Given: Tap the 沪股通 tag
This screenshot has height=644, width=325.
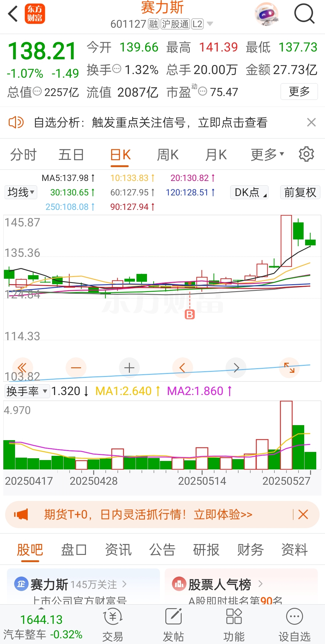Looking at the screenshot, I should (175, 24).
